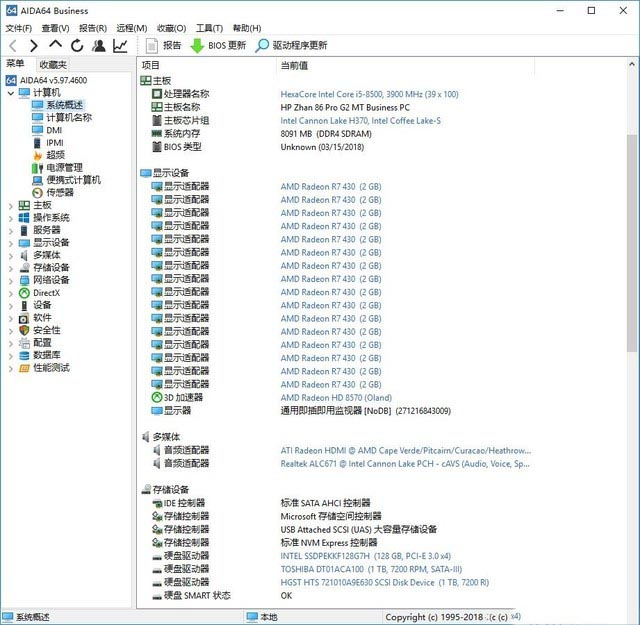Image resolution: width=640 pixels, height=625 pixels.
Task: Go forward with the right arrow toolbar icon
Action: [x=34, y=46]
